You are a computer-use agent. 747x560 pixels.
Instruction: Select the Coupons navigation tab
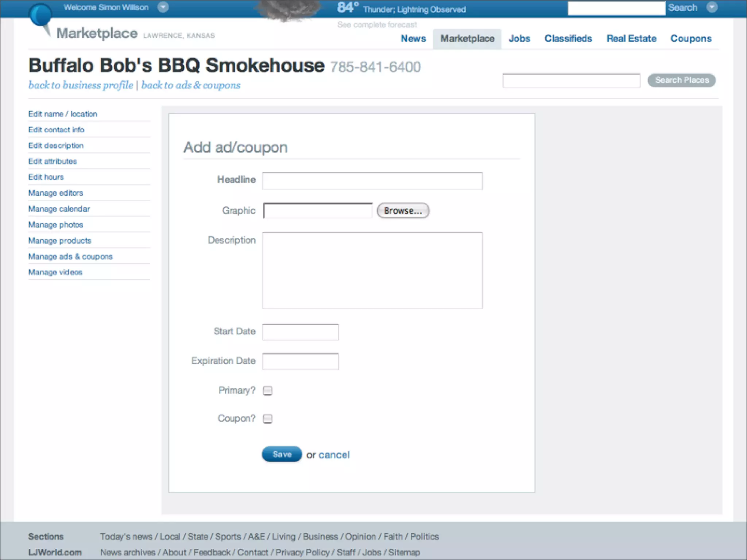pos(691,39)
